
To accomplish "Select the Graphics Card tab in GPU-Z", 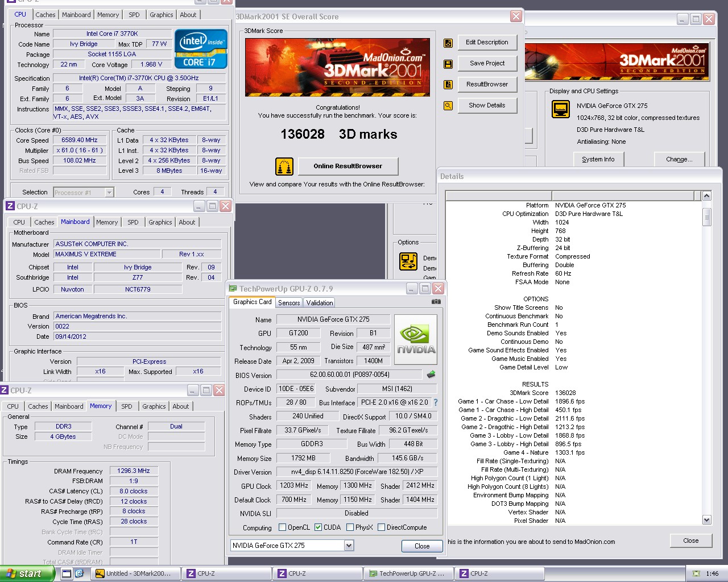I will (253, 302).
